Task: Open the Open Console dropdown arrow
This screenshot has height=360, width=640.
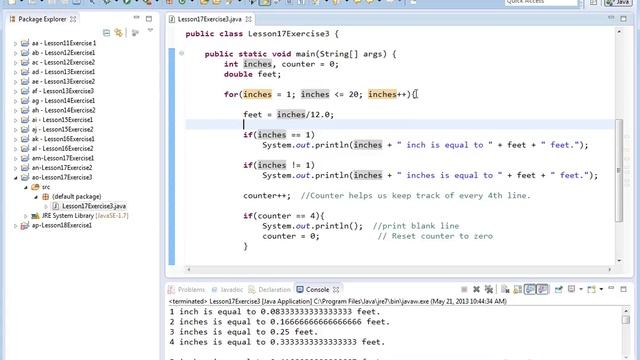Action: [601, 290]
